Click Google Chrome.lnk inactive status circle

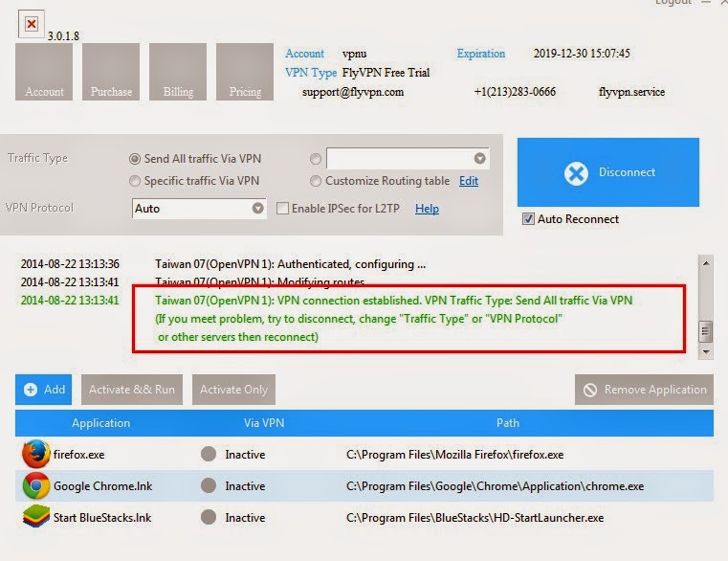coord(209,485)
